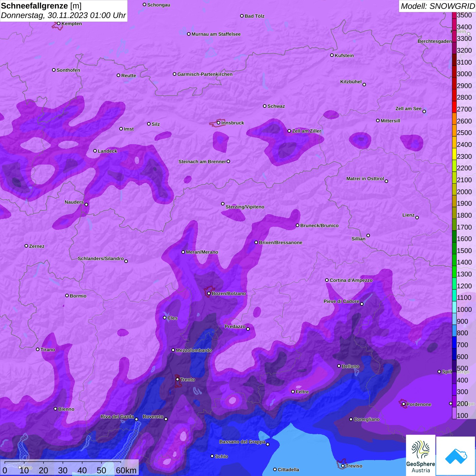Image resolution: width=476 pixels, height=476 pixels.
Task: Click the GeoSphere Austria logo
Action: click(x=421, y=455)
